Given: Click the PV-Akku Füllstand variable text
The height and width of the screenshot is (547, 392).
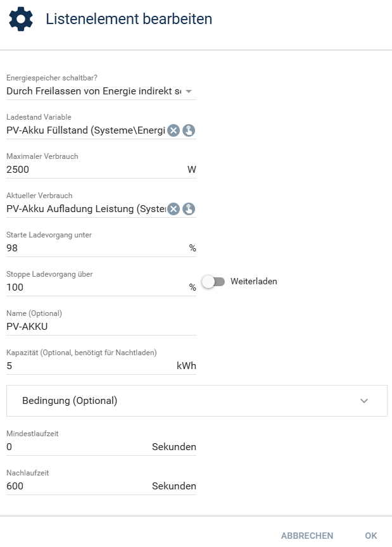Looking at the screenshot, I should click(x=85, y=130).
